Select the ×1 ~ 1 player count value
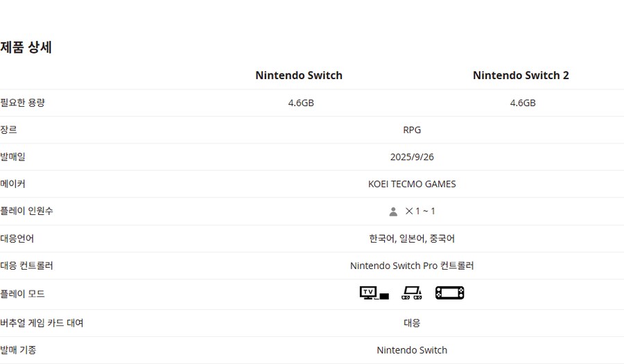This screenshot has height=364, width=624. (x=420, y=211)
